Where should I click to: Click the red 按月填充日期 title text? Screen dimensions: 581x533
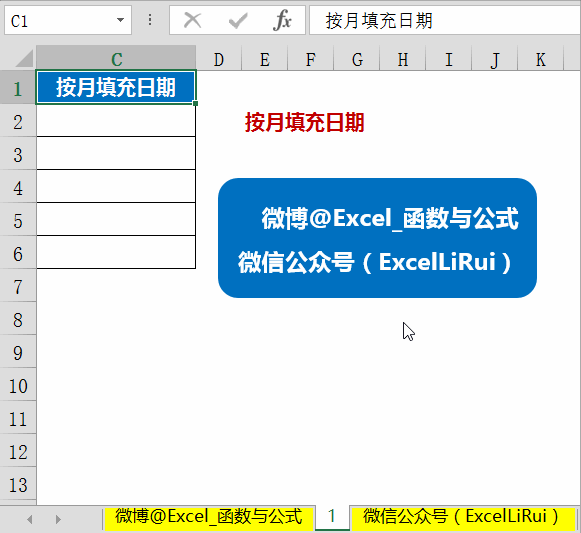click(305, 122)
